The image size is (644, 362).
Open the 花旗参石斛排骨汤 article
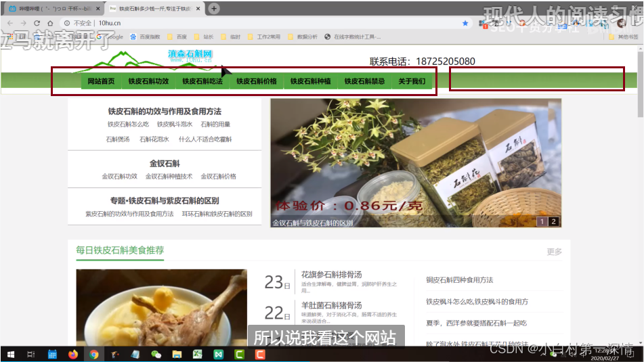pyautogui.click(x=331, y=275)
